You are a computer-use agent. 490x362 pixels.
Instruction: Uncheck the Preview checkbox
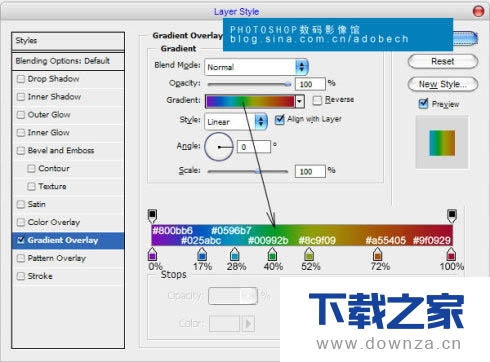(x=423, y=104)
